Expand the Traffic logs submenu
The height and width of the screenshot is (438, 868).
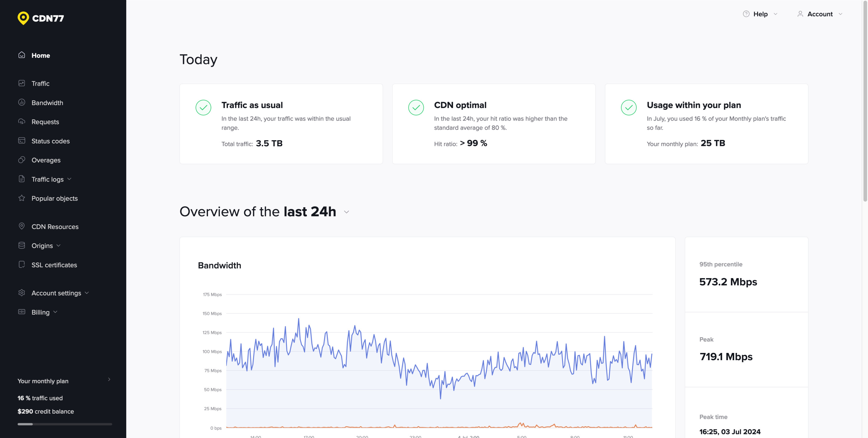(69, 179)
